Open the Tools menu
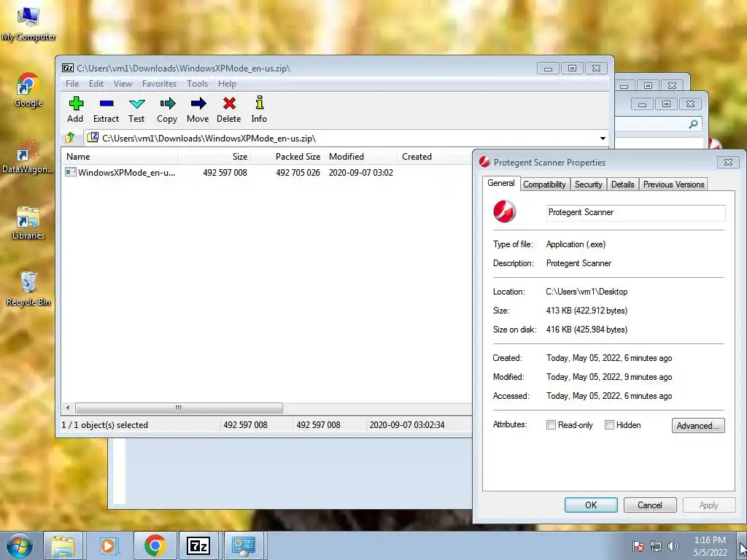The width and height of the screenshot is (747, 560). point(197,84)
